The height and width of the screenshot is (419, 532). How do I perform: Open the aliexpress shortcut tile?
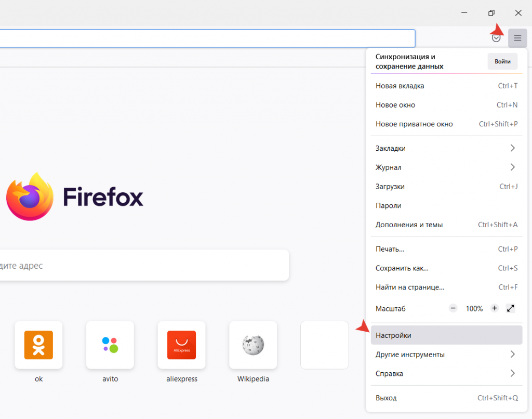pyautogui.click(x=181, y=345)
